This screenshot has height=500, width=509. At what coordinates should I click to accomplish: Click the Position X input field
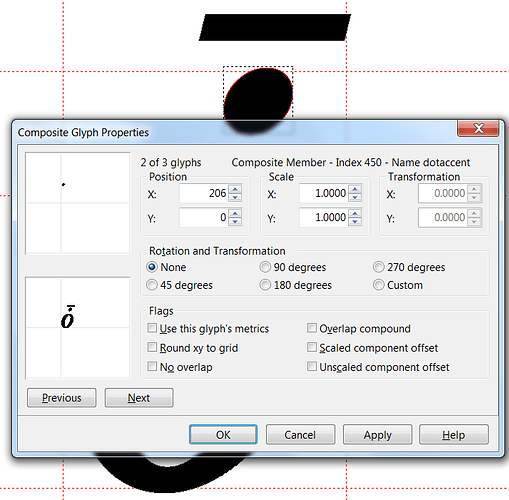click(x=204, y=193)
